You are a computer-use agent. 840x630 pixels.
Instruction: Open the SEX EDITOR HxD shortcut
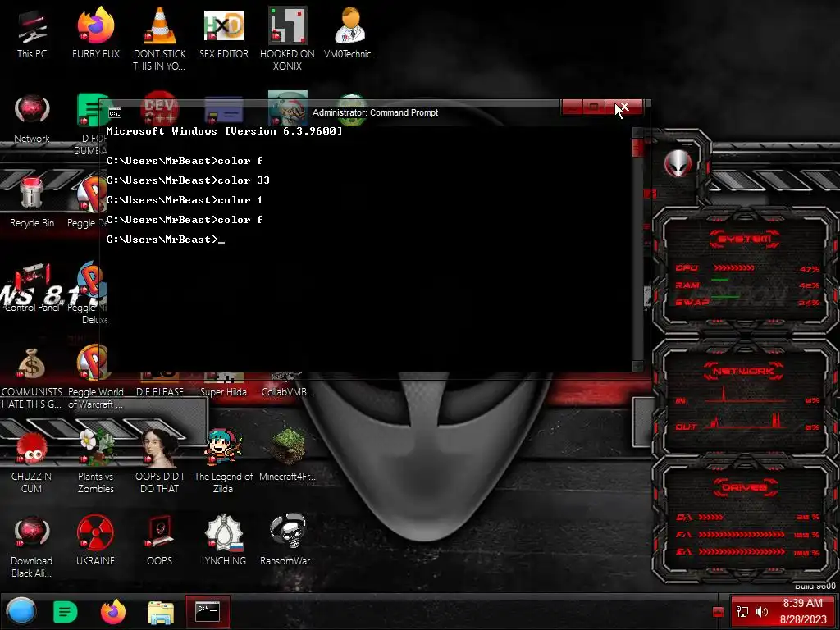224,34
